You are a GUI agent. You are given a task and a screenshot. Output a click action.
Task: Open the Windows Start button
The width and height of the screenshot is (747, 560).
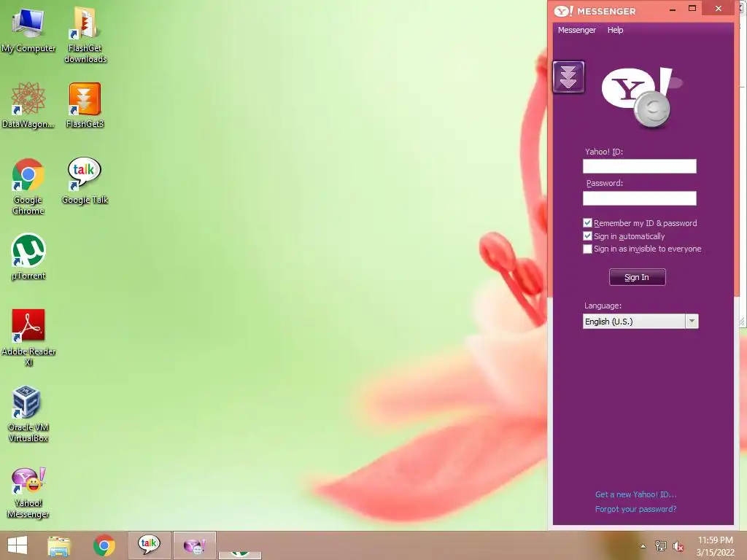18,545
